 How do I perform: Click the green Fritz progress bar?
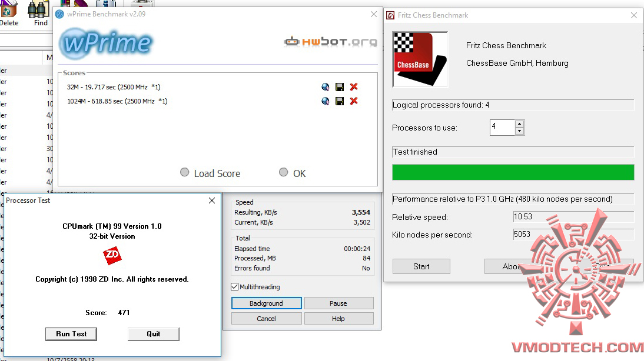(513, 172)
